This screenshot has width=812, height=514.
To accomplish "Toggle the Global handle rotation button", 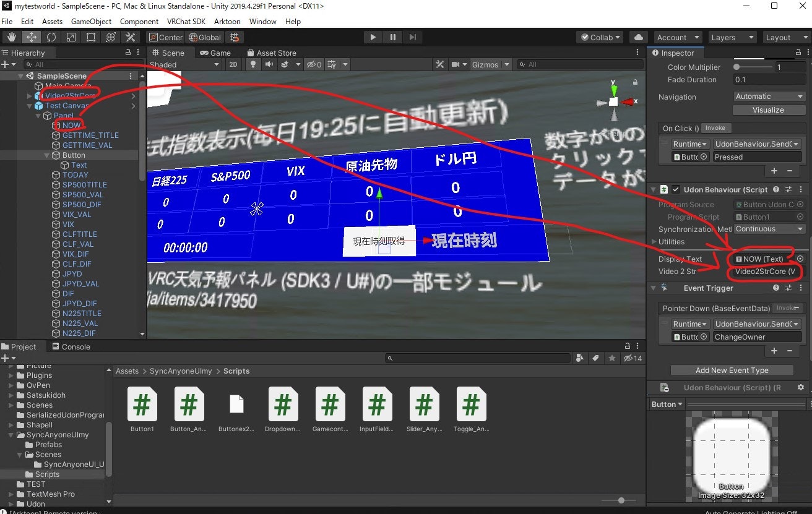I will point(205,37).
